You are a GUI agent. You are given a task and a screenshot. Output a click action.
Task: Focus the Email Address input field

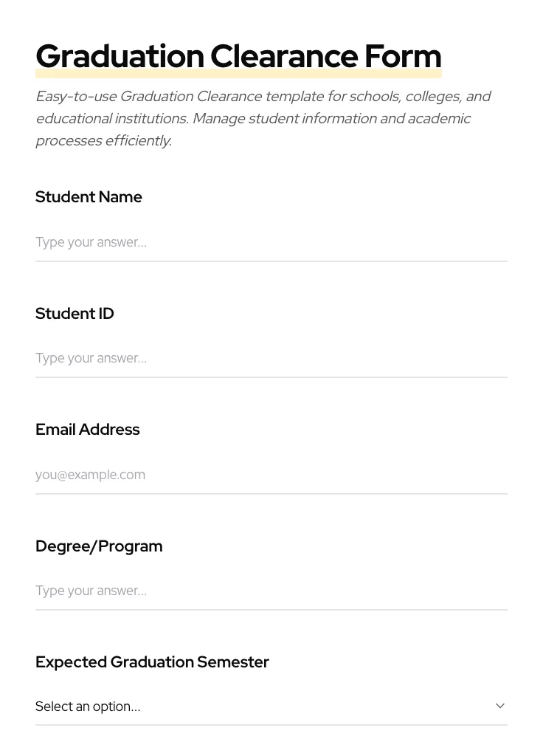click(271, 475)
